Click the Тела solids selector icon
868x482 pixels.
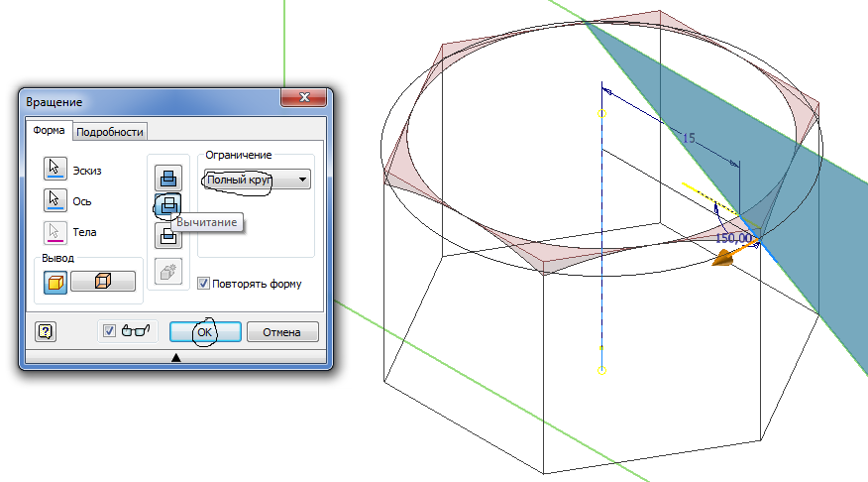[55, 231]
